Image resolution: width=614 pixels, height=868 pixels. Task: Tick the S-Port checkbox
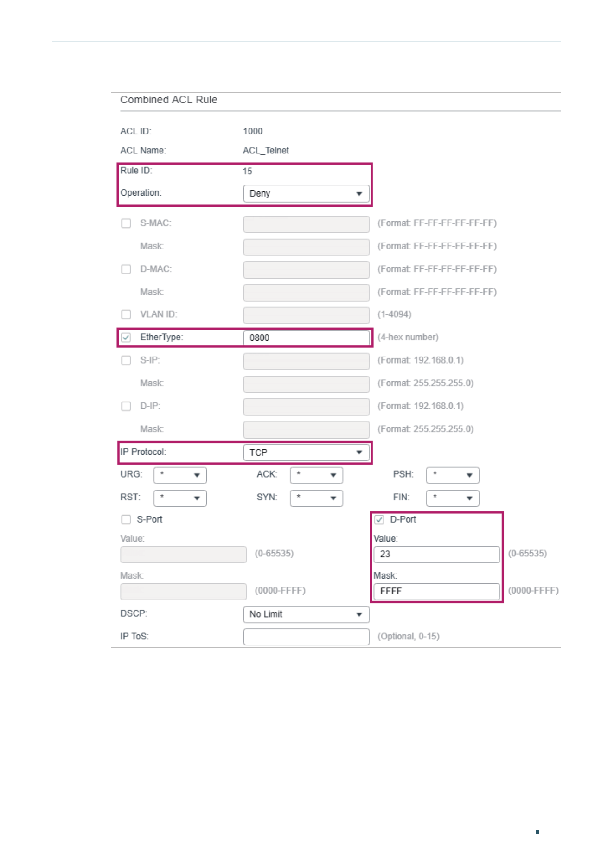pyautogui.click(x=126, y=519)
